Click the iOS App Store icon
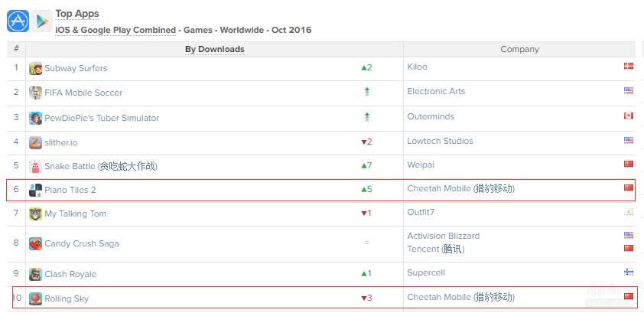Viewport: 644px width, 313px height. 18,21
